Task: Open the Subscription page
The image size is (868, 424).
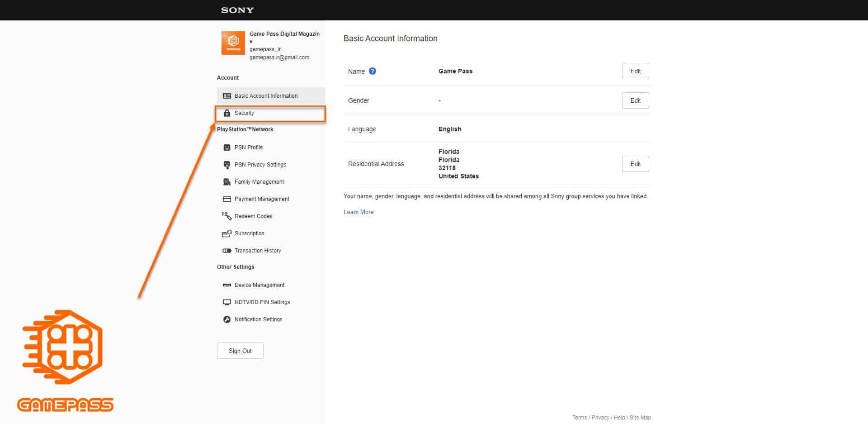Action: coord(271,233)
